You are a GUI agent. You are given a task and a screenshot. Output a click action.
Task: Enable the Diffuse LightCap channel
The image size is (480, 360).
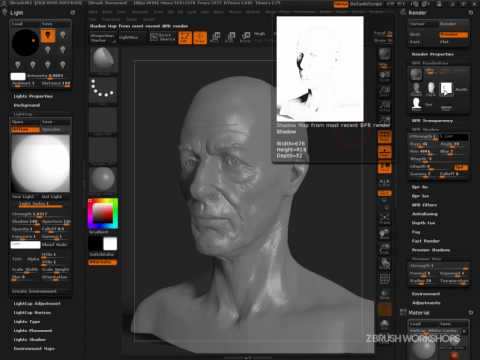(26, 129)
